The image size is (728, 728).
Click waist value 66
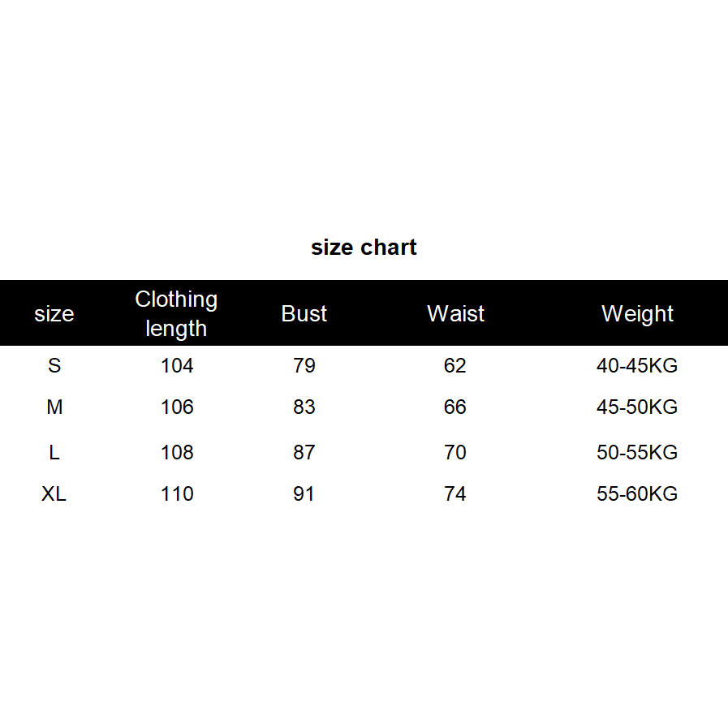pos(455,407)
